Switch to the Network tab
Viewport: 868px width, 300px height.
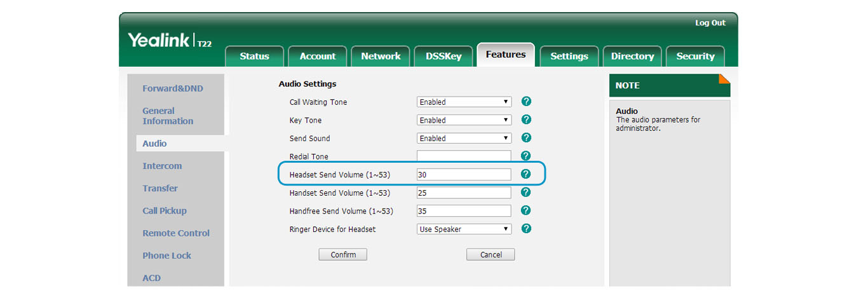381,56
